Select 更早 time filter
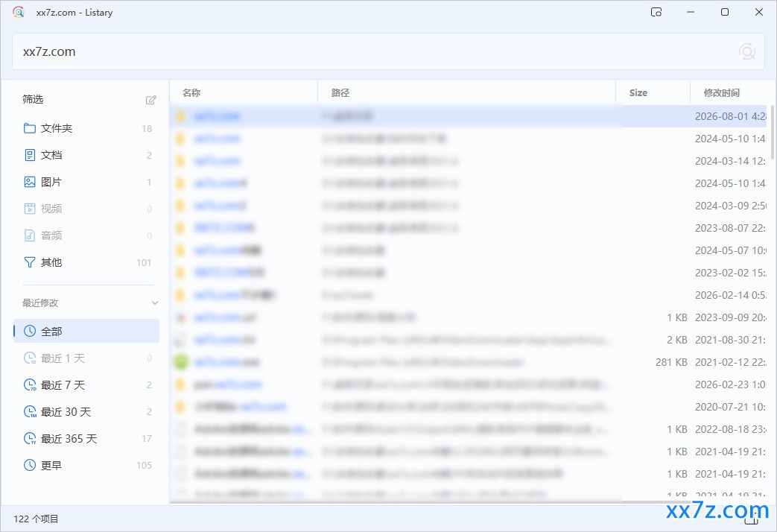This screenshot has width=777, height=532. click(86, 465)
